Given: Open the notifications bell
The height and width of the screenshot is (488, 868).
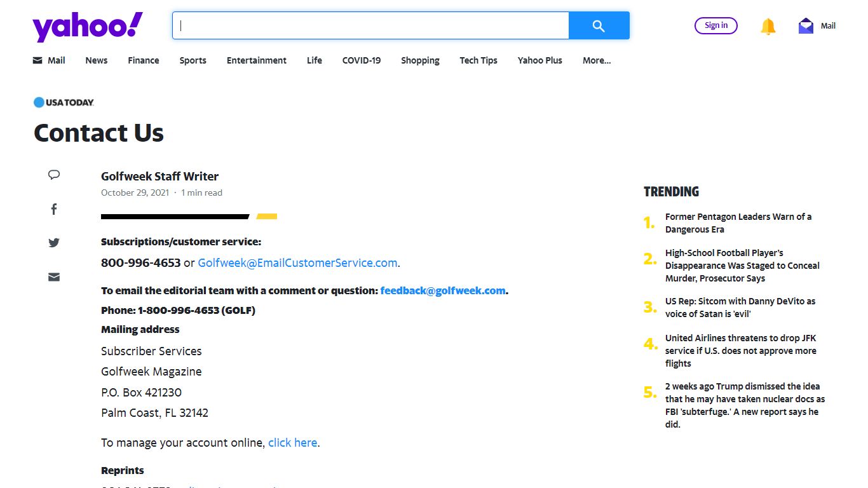Looking at the screenshot, I should coord(768,26).
